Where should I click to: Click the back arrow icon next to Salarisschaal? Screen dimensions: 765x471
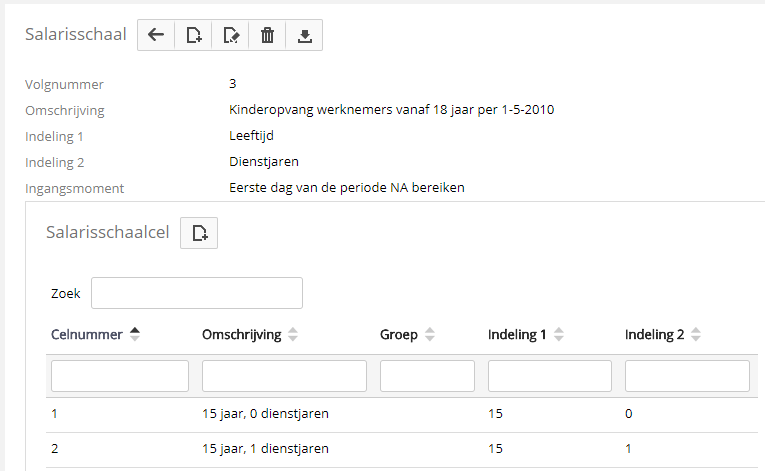[x=155, y=35]
